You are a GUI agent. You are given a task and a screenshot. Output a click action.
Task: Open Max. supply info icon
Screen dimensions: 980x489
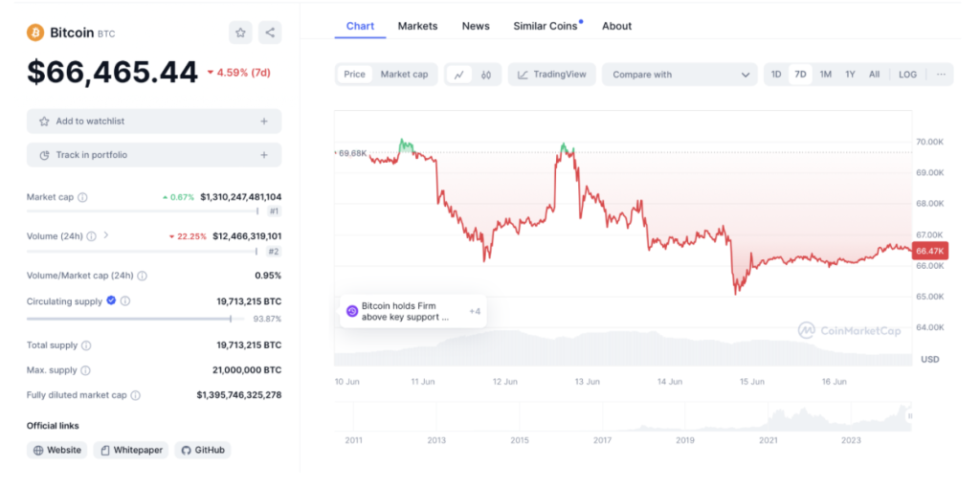(85, 370)
